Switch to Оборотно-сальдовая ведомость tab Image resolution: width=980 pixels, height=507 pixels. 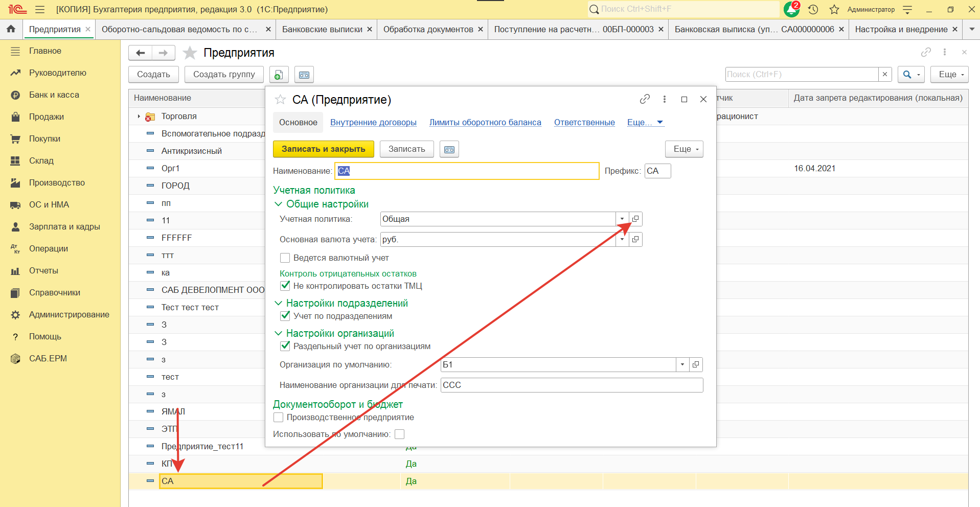pyautogui.click(x=179, y=29)
